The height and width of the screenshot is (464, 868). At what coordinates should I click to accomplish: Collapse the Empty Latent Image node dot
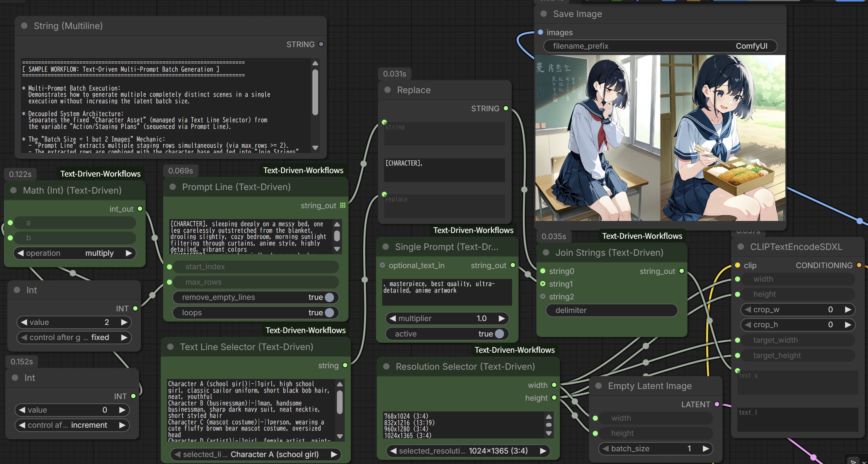599,386
